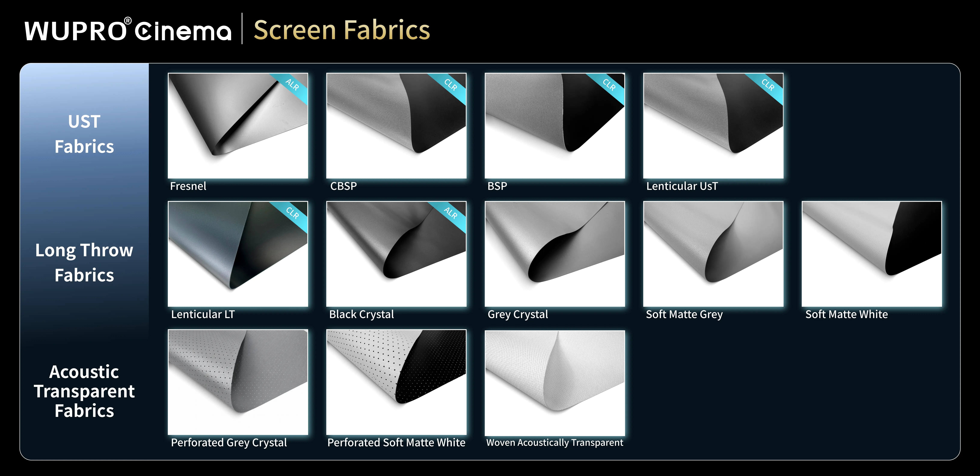This screenshot has height=476, width=980.
Task: Choose the Soft Matte White fabric image
Action: click(872, 254)
